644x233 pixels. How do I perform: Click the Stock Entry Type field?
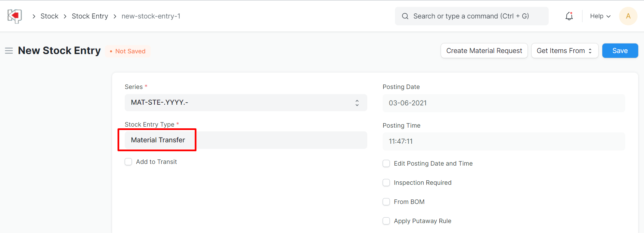click(246, 140)
